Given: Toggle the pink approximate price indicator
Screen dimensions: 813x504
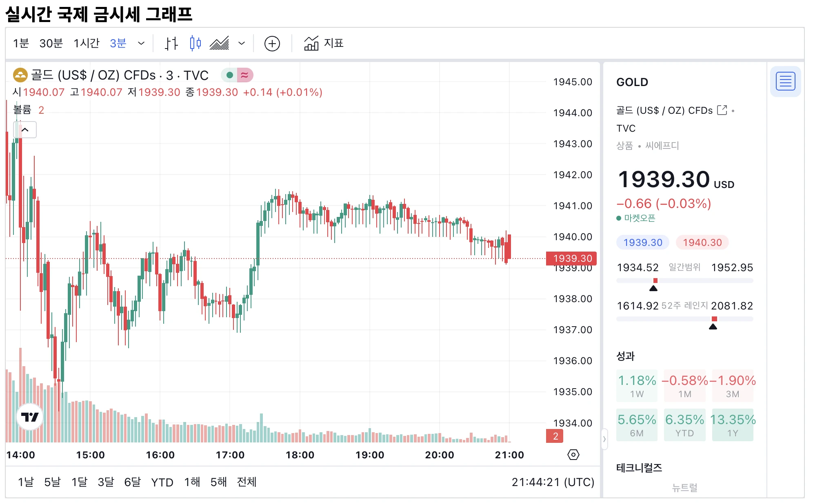Looking at the screenshot, I should (x=245, y=75).
